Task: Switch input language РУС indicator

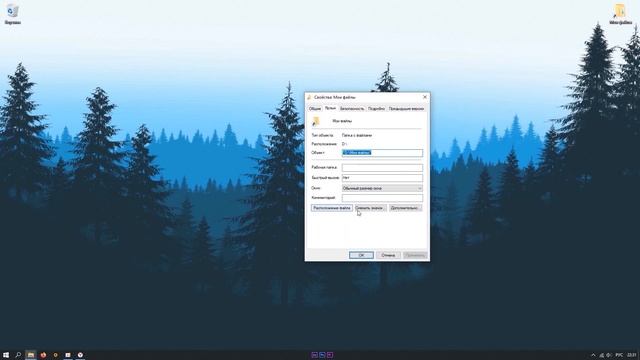Action: click(x=619, y=355)
